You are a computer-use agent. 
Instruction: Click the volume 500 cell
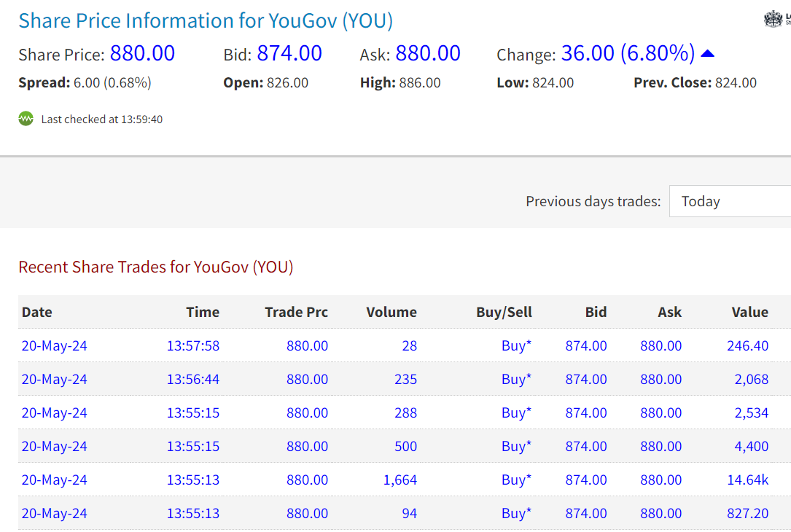click(406, 446)
